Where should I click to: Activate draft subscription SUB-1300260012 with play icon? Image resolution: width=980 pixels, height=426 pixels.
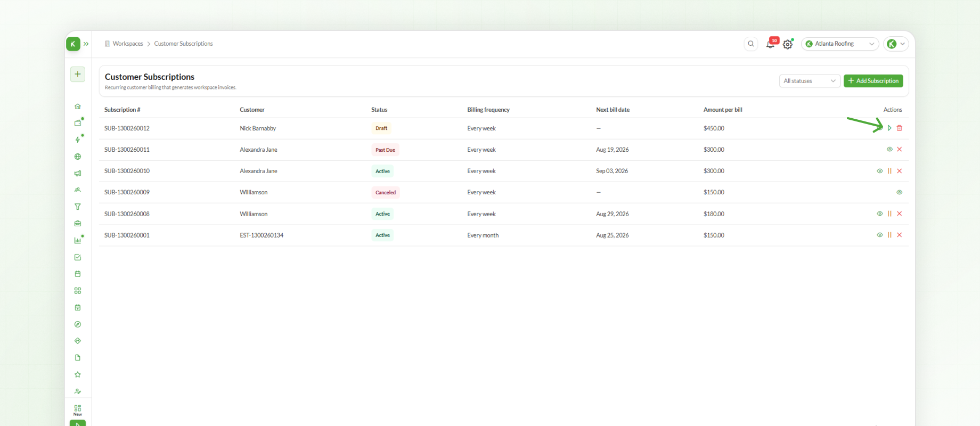click(x=889, y=128)
